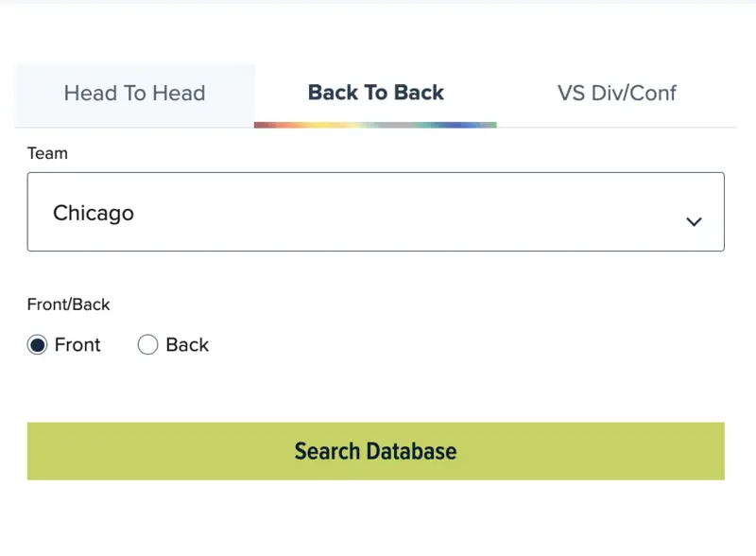Image resolution: width=756 pixels, height=556 pixels.
Task: Select the Back To Back tab
Action: (376, 94)
